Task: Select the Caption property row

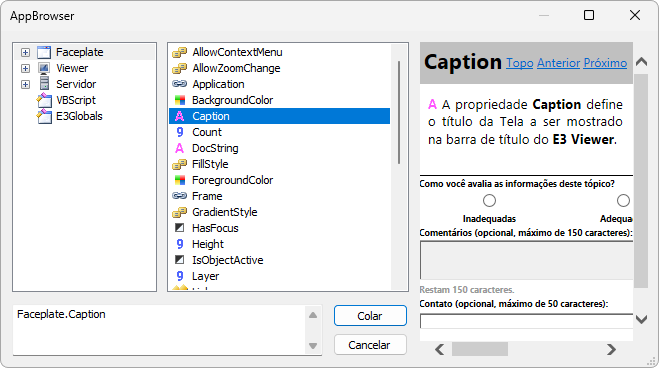Action: point(279,116)
